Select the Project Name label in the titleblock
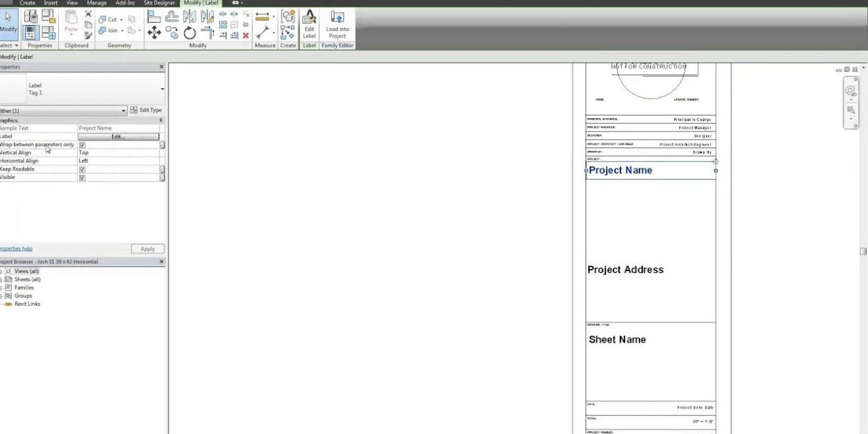This screenshot has width=868, height=434. 620,170
